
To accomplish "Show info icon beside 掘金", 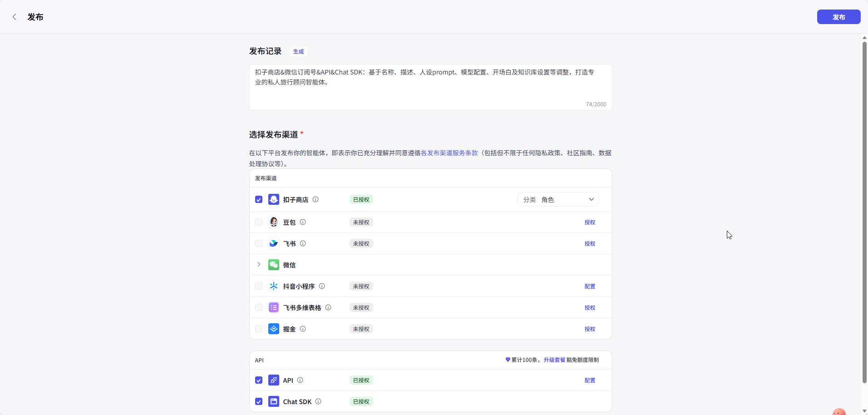I will coord(303,329).
